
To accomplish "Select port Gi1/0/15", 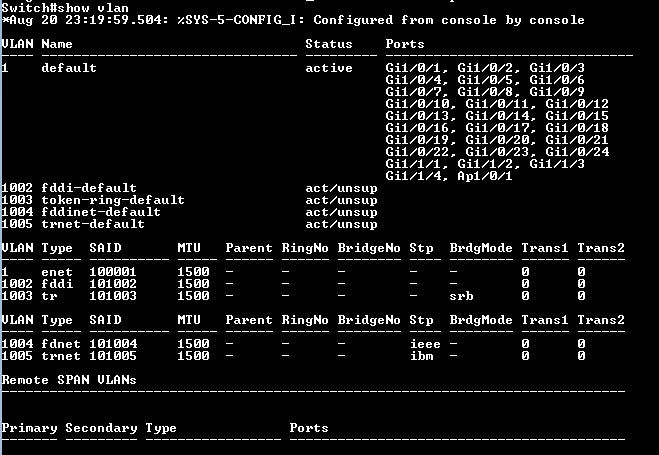I will (577, 116).
